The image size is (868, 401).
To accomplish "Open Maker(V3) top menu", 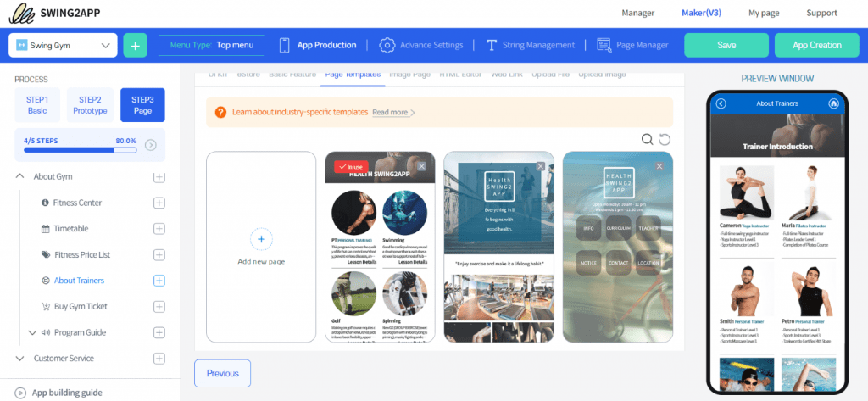I will (x=701, y=14).
